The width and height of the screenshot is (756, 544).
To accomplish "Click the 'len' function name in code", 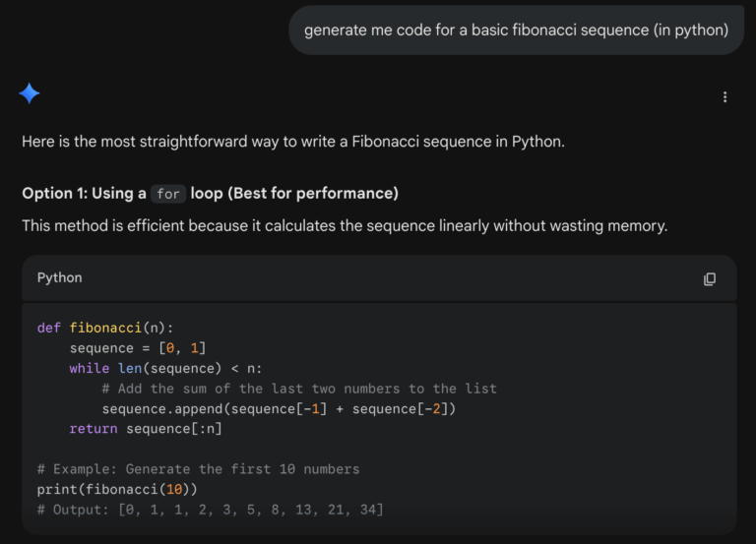I will click(128, 368).
